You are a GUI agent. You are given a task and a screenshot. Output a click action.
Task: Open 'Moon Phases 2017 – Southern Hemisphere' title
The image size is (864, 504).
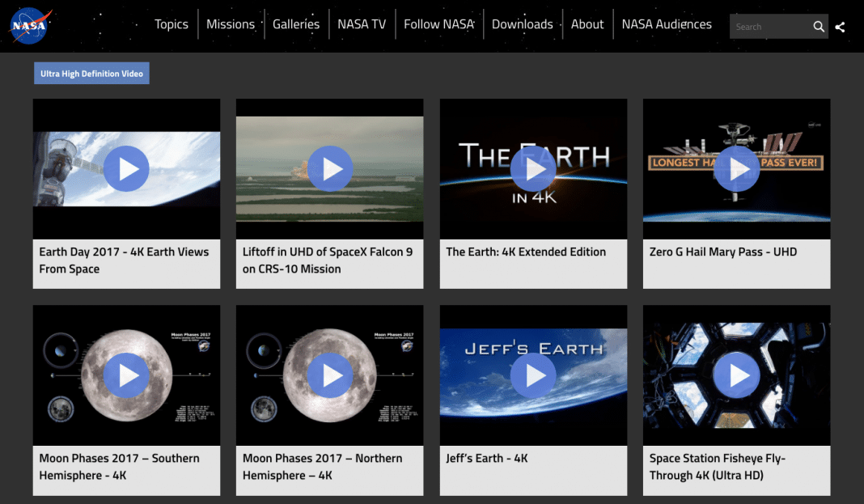(x=119, y=467)
